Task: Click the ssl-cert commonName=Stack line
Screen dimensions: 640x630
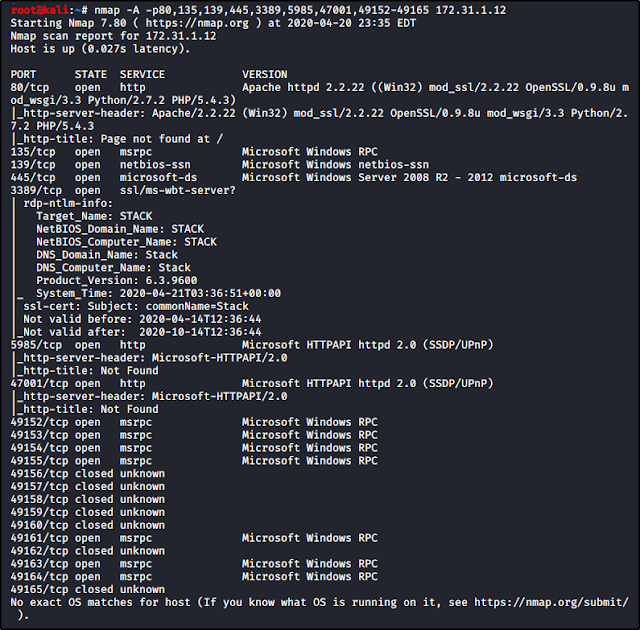Action: click(135, 306)
